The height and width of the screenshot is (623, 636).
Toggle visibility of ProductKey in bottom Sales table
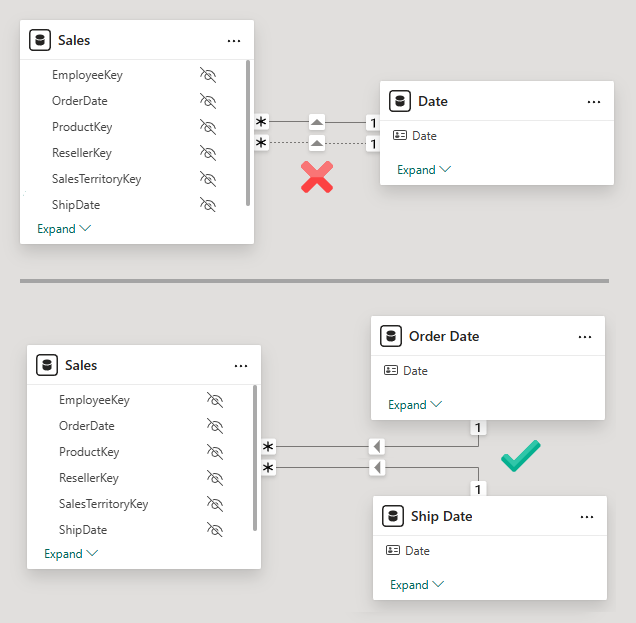(x=215, y=452)
